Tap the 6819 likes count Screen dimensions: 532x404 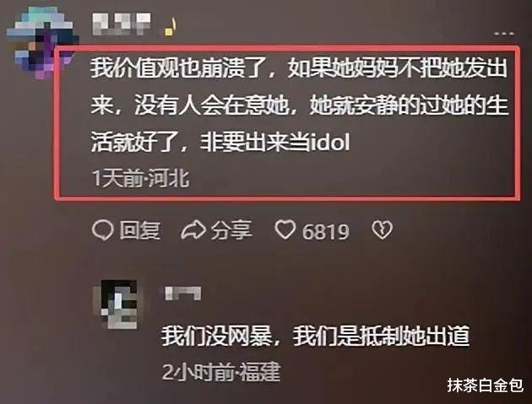pyautogui.click(x=325, y=232)
